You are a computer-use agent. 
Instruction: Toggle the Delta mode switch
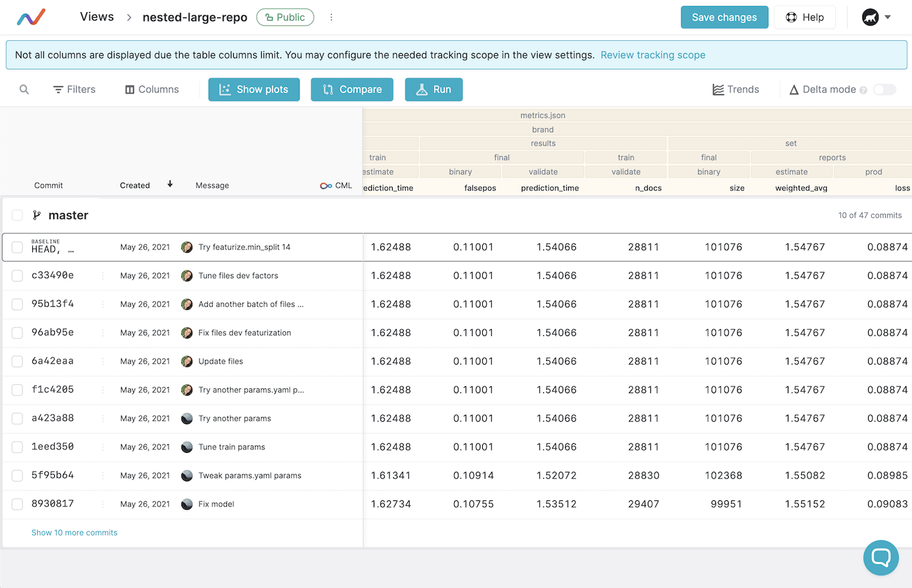click(x=884, y=89)
